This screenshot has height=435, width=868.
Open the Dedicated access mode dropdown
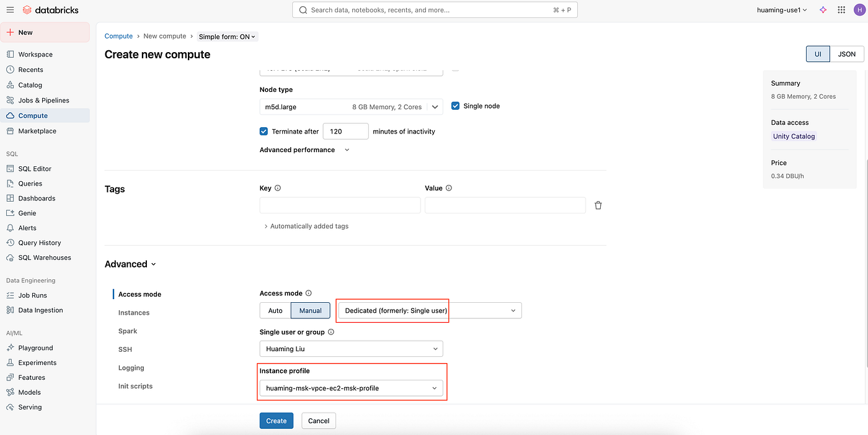[x=430, y=310]
